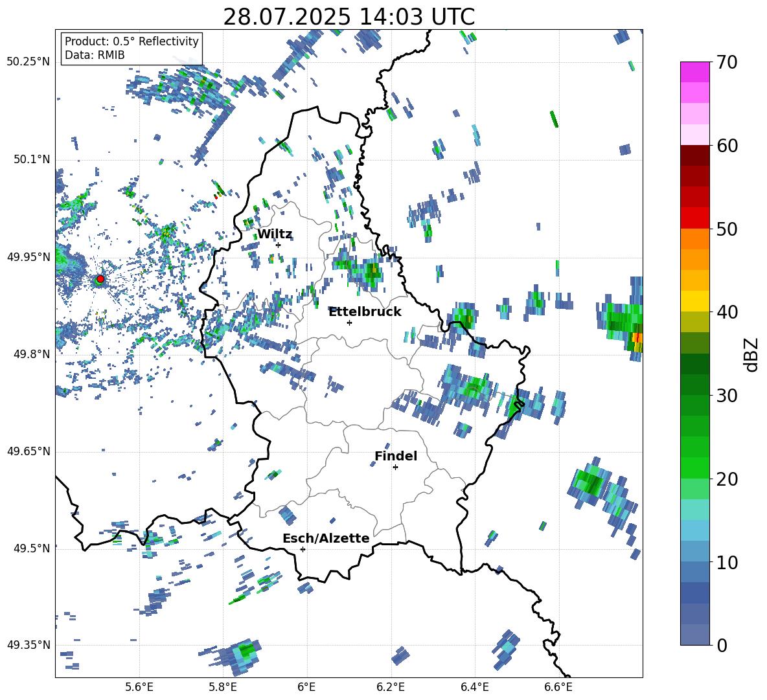The image size is (767, 700).
Task: Click the 30 tick on colorbar
Action: (726, 396)
